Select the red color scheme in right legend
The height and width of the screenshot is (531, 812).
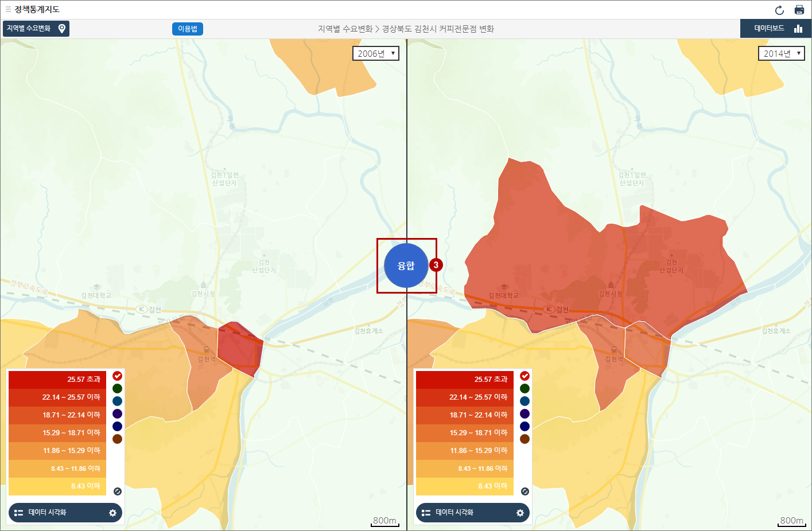click(x=525, y=376)
